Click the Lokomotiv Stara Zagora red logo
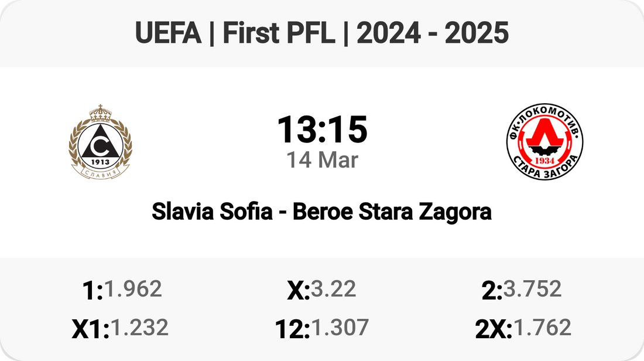This screenshot has width=644, height=361. (x=544, y=141)
